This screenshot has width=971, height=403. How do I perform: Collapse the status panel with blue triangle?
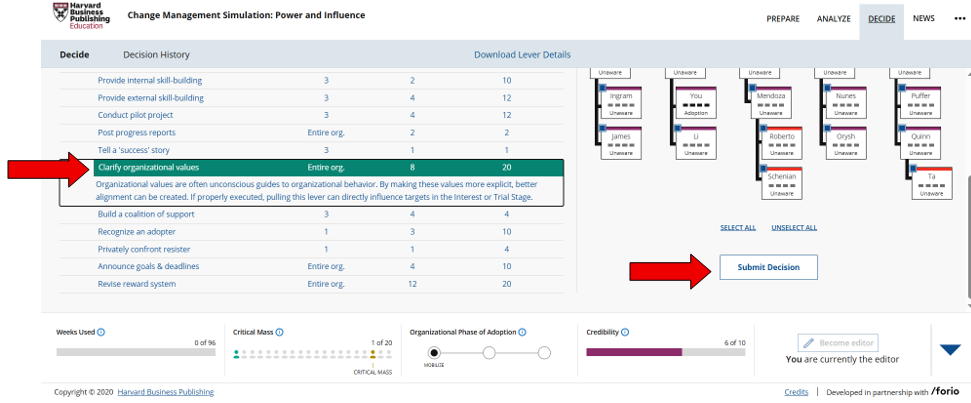tap(950, 350)
